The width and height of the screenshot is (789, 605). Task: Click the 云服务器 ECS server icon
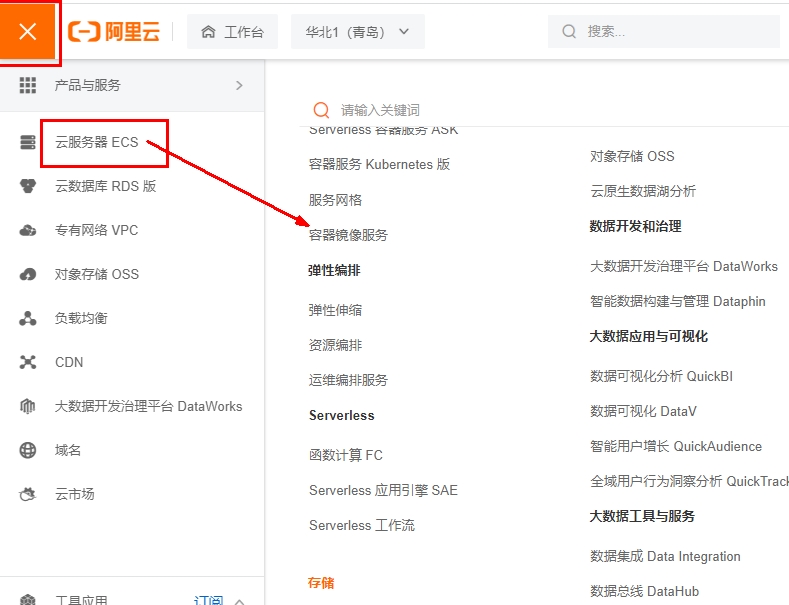pyautogui.click(x=28, y=142)
